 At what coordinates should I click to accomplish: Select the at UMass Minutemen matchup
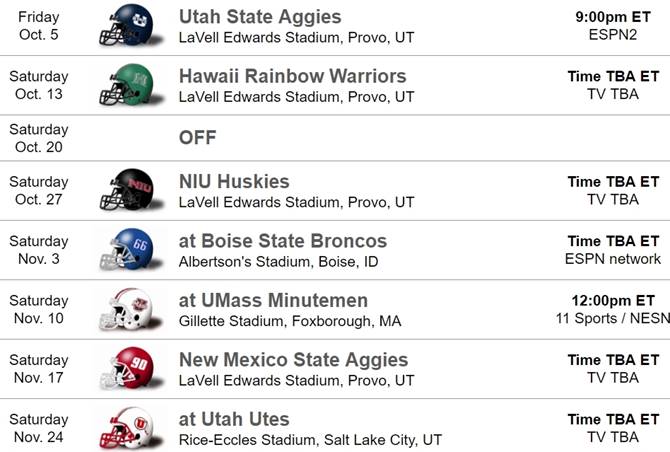(x=273, y=300)
